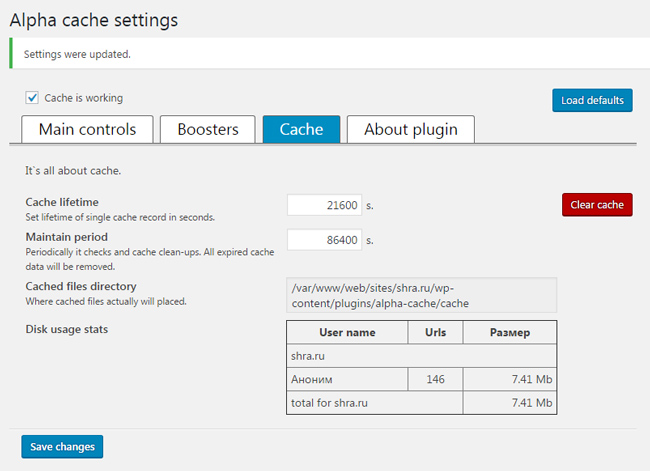Screen dimensions: 650x471
Task: Click the Cached files directory path field
Action: 421,295
